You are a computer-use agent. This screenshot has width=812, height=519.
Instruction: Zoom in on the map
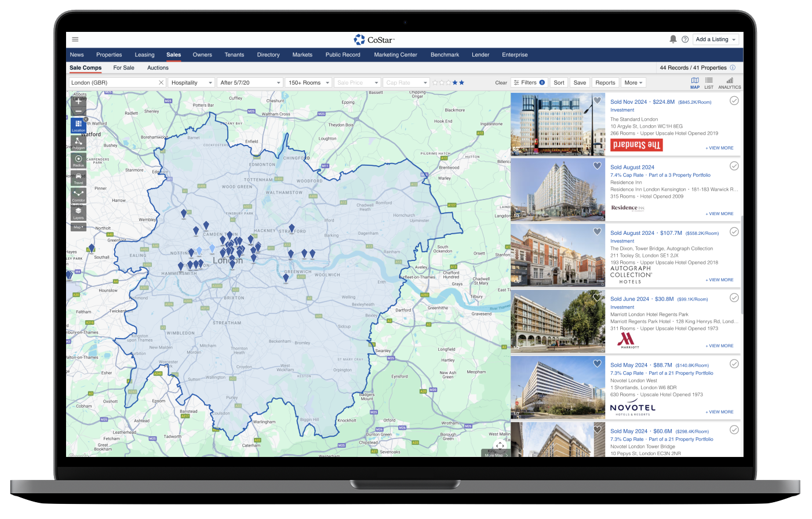pos(78,101)
